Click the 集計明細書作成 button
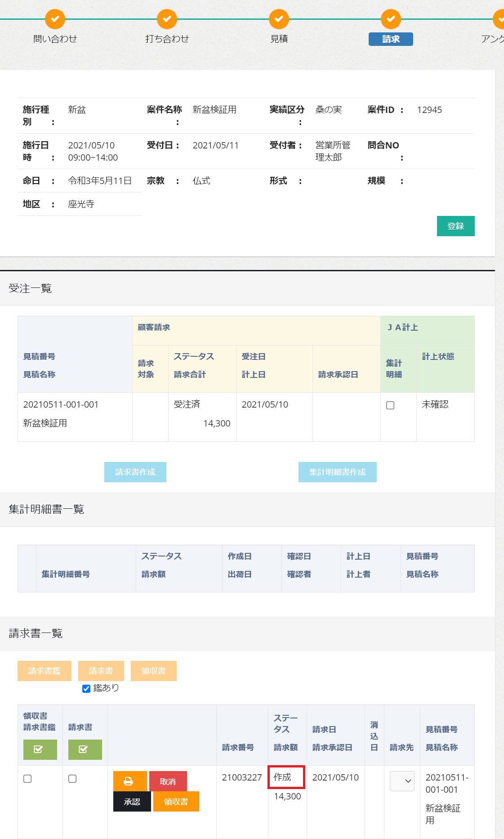Image resolution: width=504 pixels, height=839 pixels. tap(337, 472)
